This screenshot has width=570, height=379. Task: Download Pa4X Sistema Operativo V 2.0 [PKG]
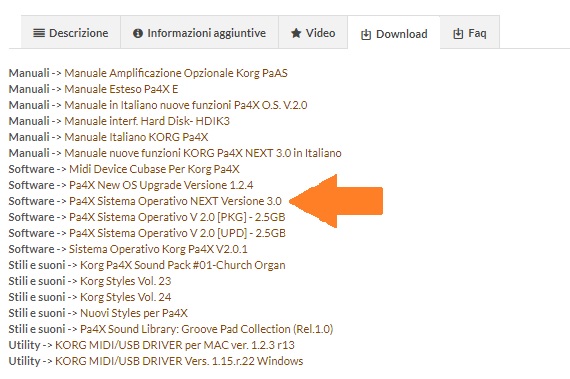click(177, 217)
